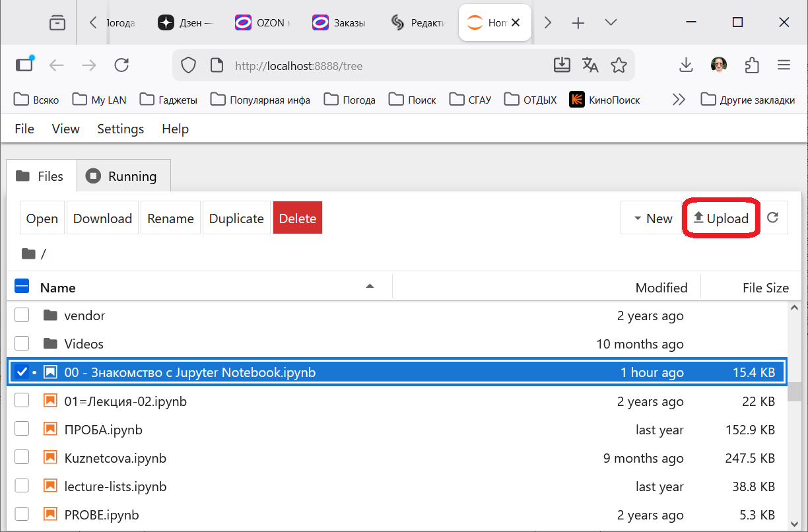Viewport: 808px width, 532px height.
Task: Open the Settings menu
Action: pos(120,129)
